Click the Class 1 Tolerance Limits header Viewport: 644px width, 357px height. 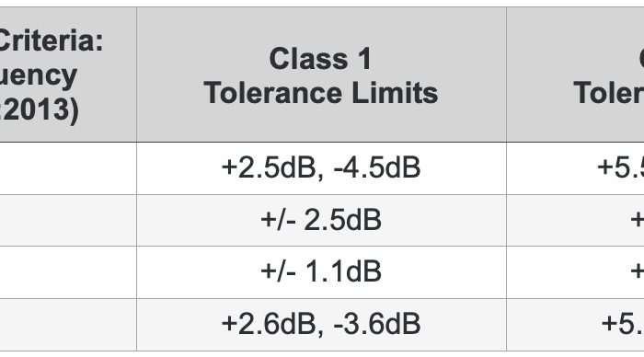(321, 75)
